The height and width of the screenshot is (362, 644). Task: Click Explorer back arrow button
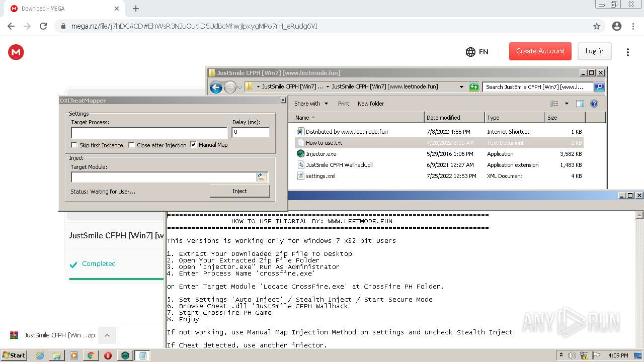coord(216,87)
